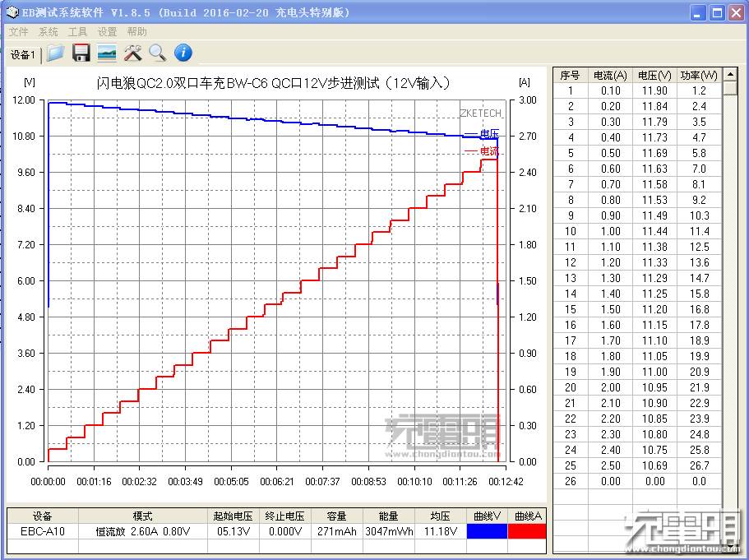This screenshot has height=560, width=749.
Task: Select row 20 current value 2.00
Action: tap(610, 387)
